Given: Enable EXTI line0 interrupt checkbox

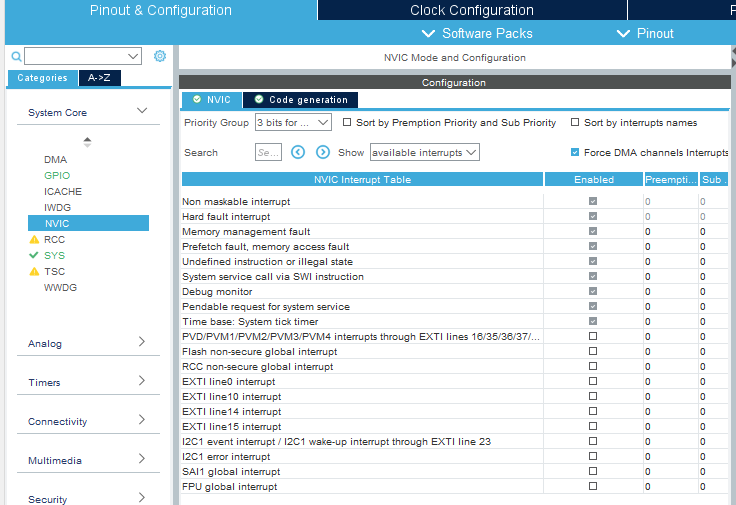Looking at the screenshot, I should tap(593, 381).
